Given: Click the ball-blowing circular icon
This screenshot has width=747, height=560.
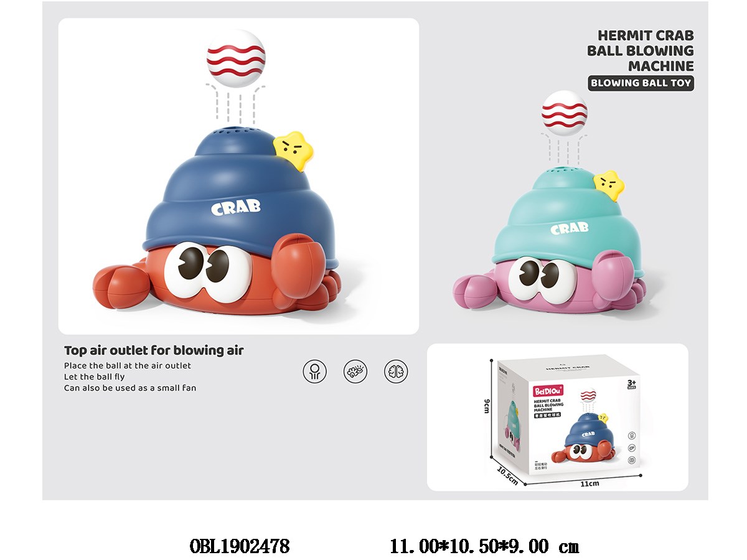Looking at the screenshot, I should click(x=315, y=371).
